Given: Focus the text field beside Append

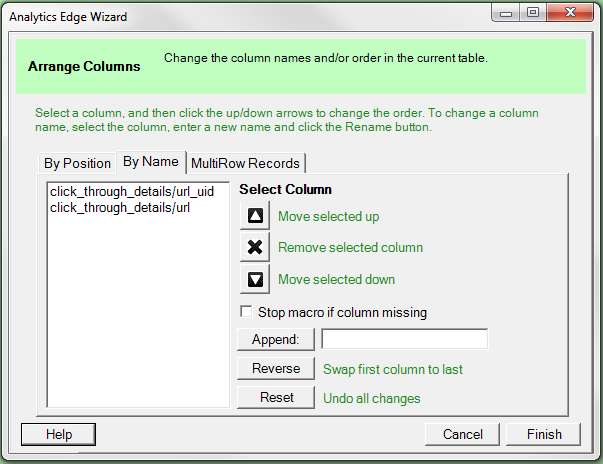Looking at the screenshot, I should pos(404,340).
